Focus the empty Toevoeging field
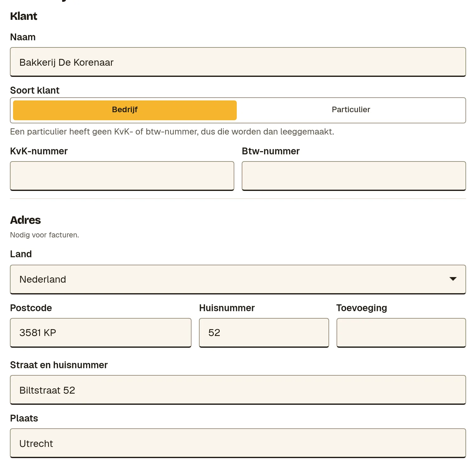The height and width of the screenshot is (468, 476). [401, 333]
